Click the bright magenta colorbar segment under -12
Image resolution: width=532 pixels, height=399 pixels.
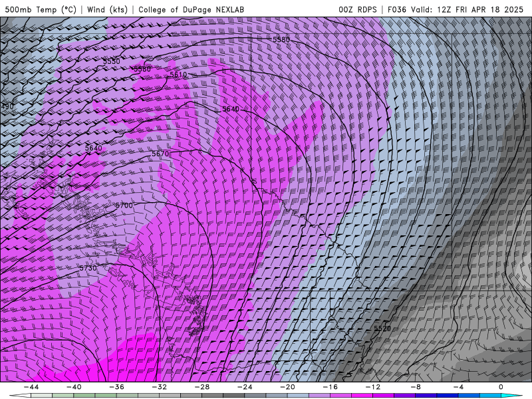pos(362,396)
